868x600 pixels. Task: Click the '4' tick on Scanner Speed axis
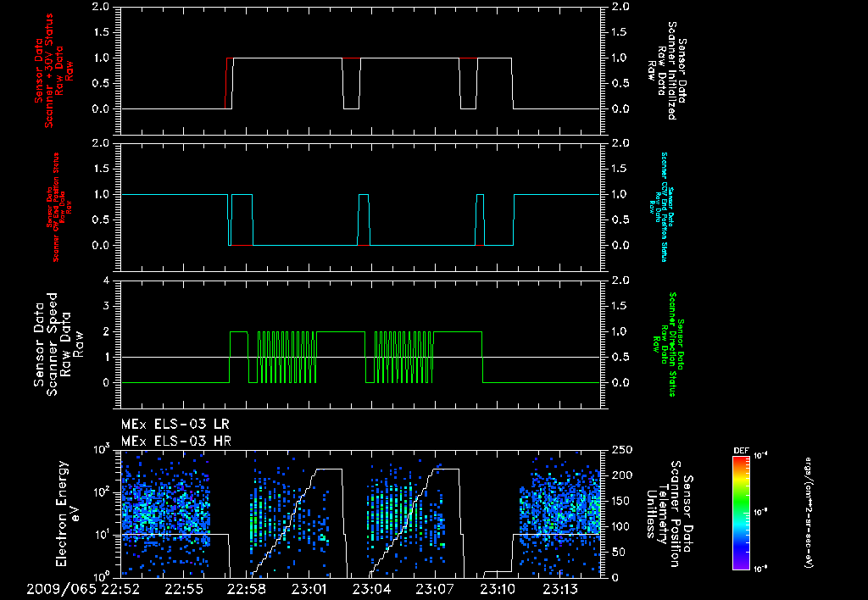[x=106, y=280]
